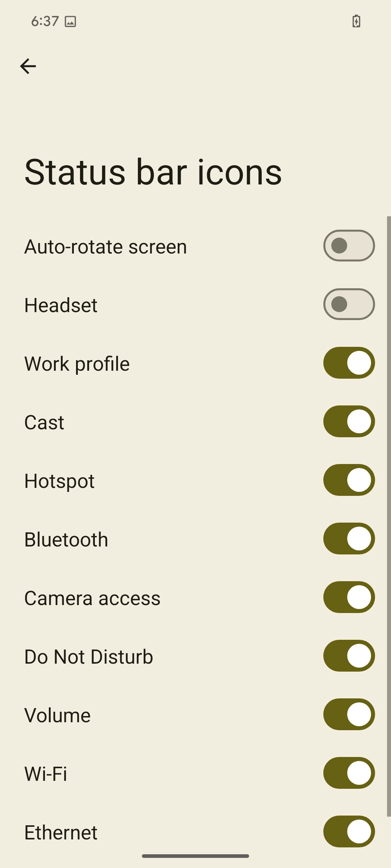Turn off the Hotspot toggle
Screen dimensions: 391x868
tap(349, 480)
